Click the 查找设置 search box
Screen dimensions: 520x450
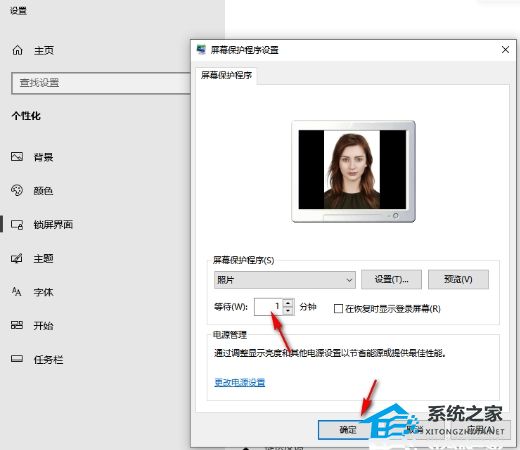[x=101, y=83]
